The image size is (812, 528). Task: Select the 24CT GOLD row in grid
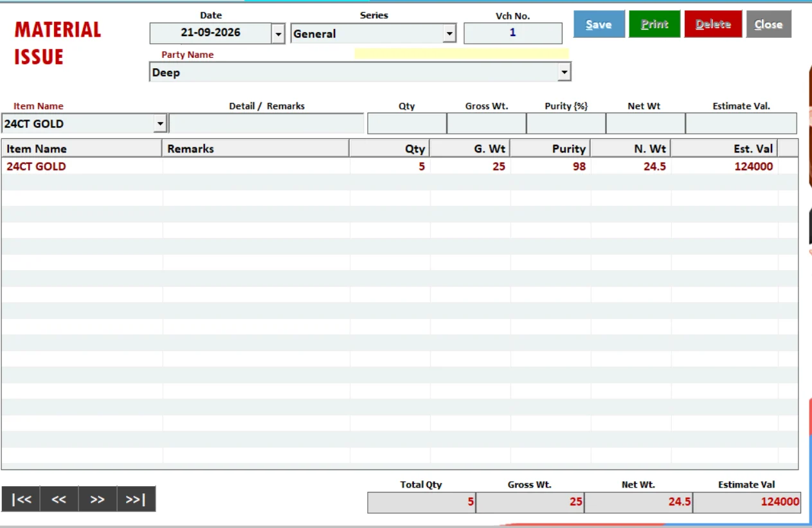point(399,167)
